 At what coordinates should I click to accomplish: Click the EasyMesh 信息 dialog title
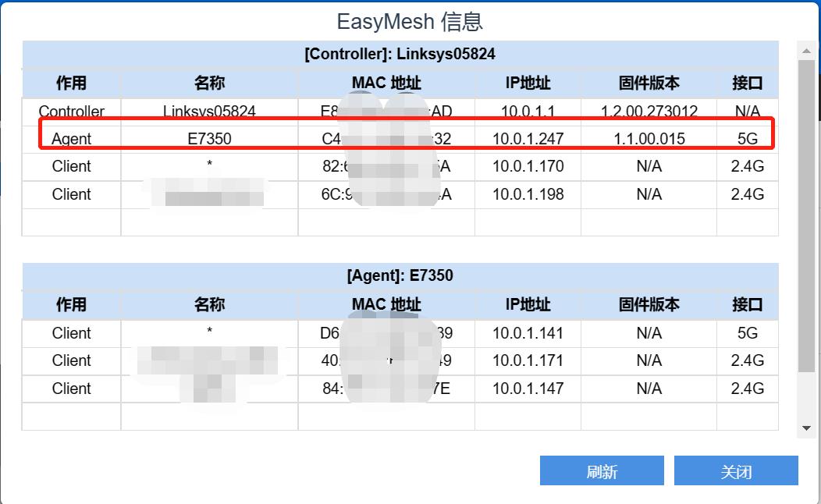click(x=410, y=21)
